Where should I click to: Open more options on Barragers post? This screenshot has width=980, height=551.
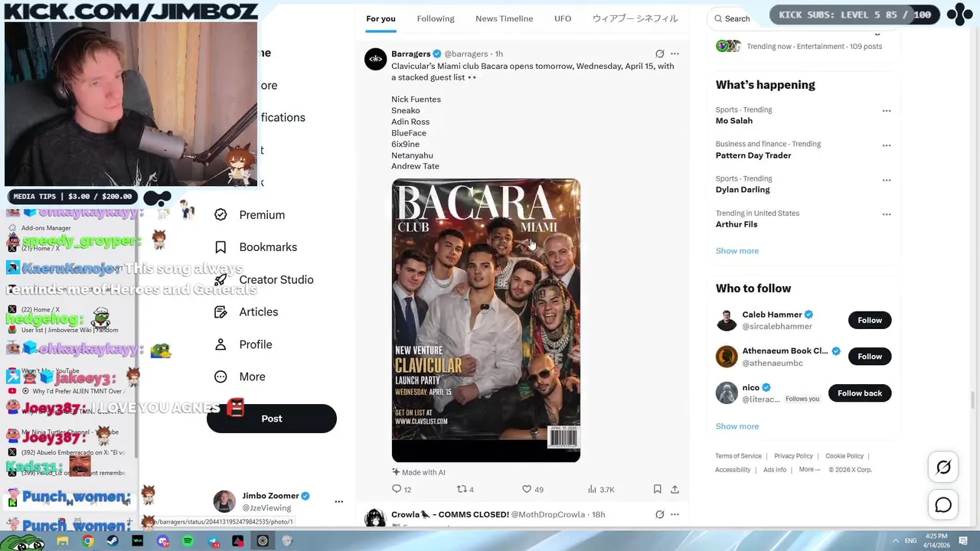click(x=675, y=54)
